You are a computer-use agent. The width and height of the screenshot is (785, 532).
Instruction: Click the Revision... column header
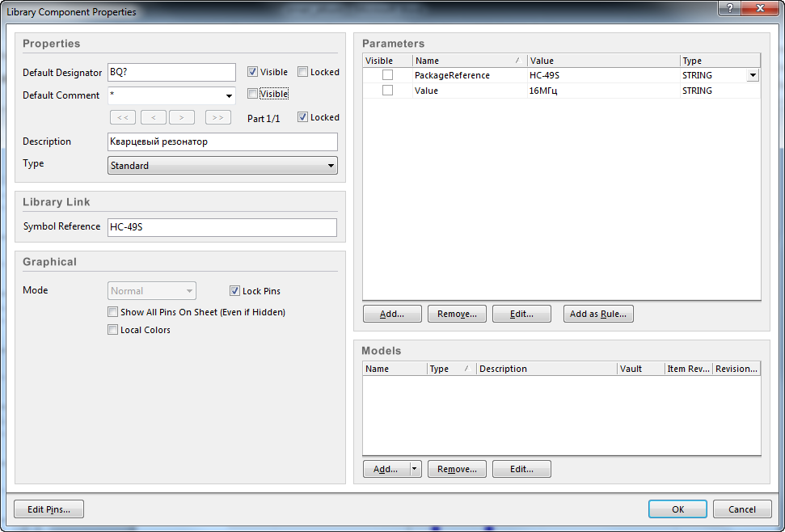click(x=736, y=369)
